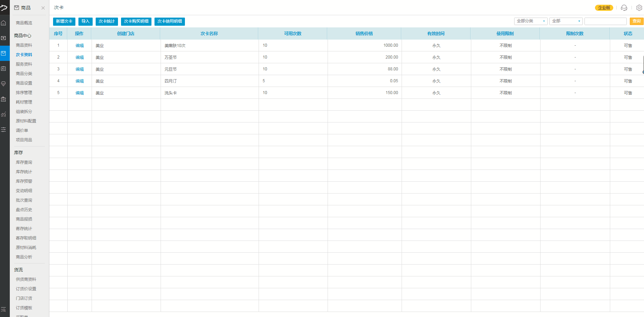Click the 销售价格 column header

pos(364,33)
